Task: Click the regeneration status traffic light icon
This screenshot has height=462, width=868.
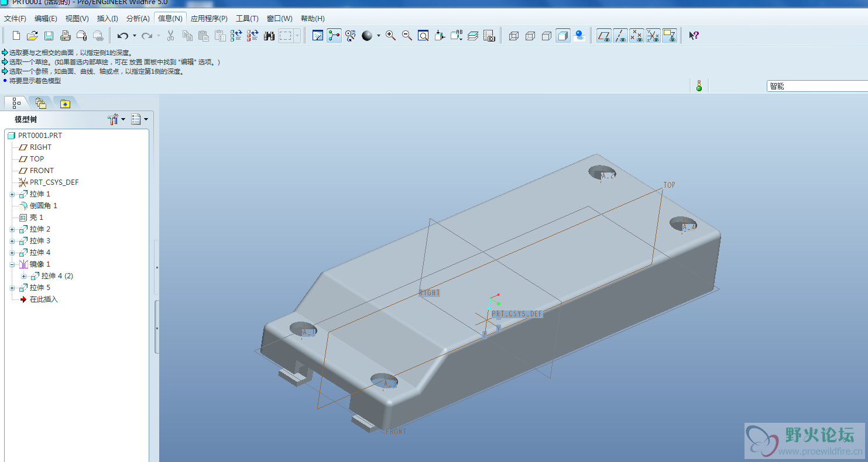Action: click(698, 86)
